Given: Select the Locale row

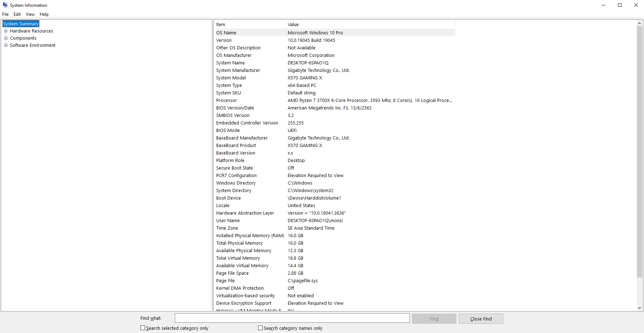Looking at the screenshot, I should (335, 206).
